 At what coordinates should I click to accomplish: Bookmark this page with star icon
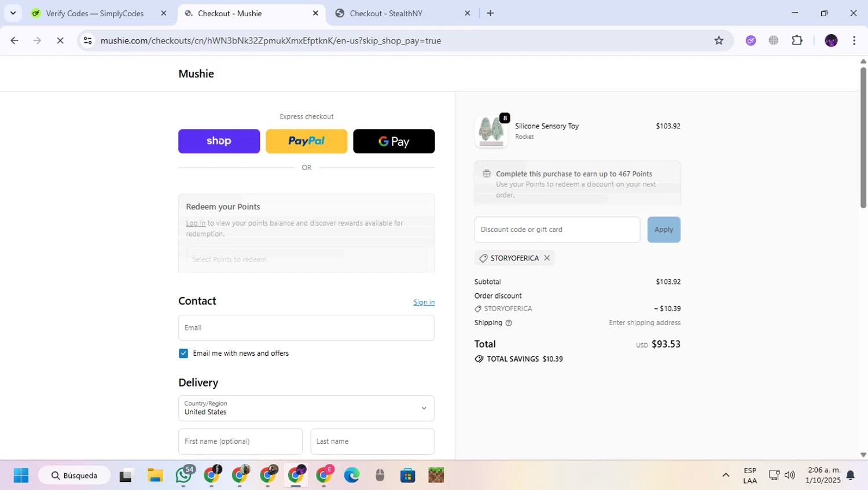pyautogui.click(x=719, y=40)
